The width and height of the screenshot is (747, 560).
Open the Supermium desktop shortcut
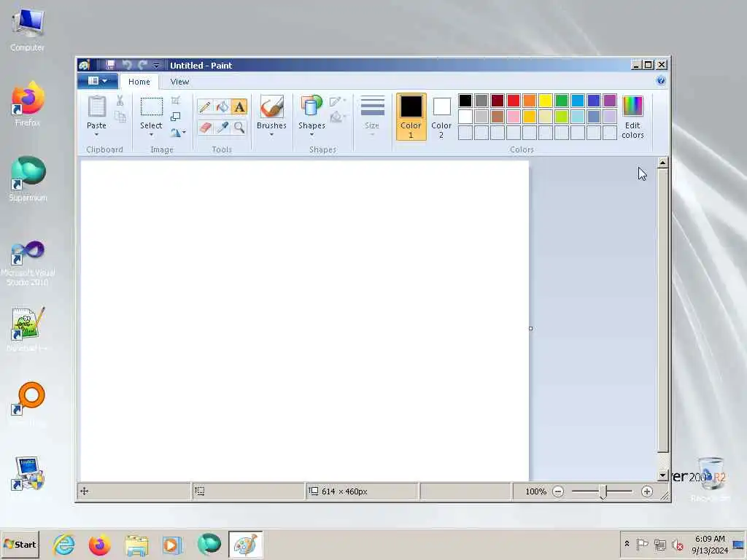[28, 179]
